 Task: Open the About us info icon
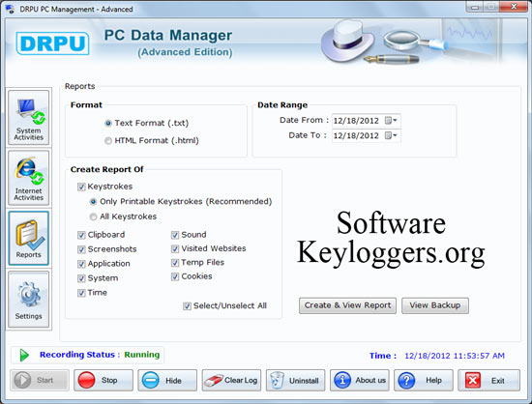pyautogui.click(x=342, y=380)
